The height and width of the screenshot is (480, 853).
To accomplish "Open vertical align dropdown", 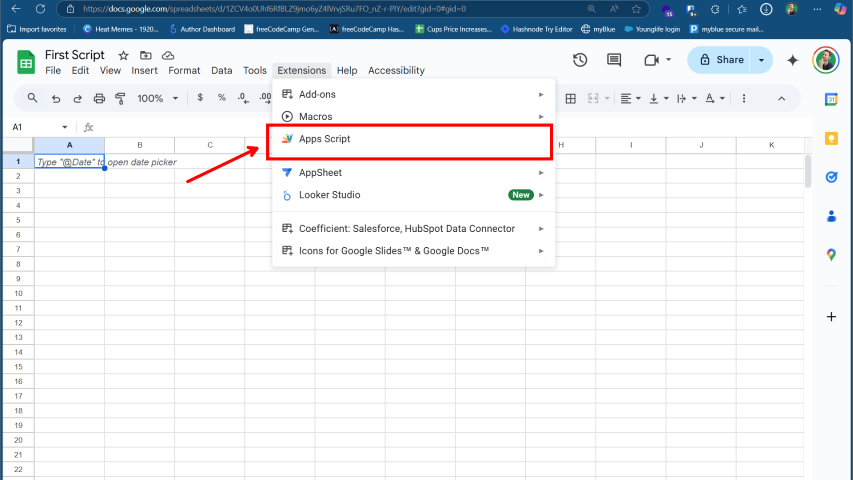I will click(x=659, y=99).
